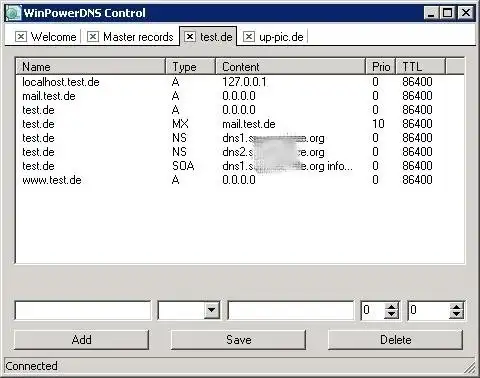Click the 0.0.0.0 content in www.test.de row
This screenshot has height=378, width=480.
(239, 180)
